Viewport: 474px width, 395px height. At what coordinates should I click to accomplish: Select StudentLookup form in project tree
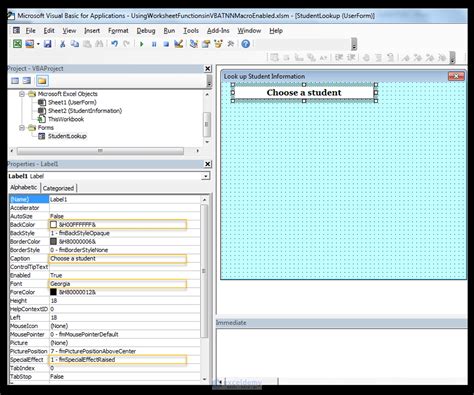[67, 136]
